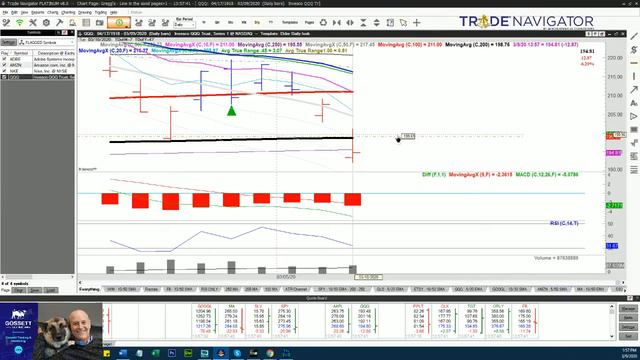Click the AAPL quote in Quote Board
This screenshot has height=360, width=640.
(x=339, y=320)
